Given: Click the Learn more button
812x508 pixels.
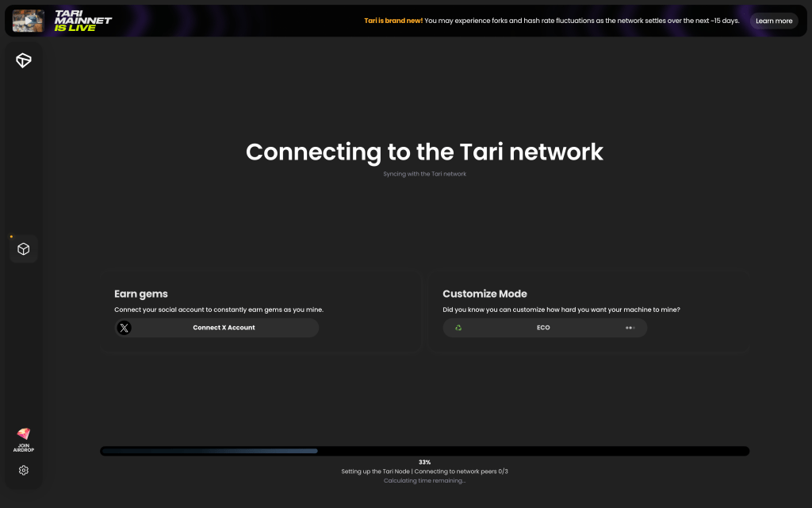Looking at the screenshot, I should coord(773,21).
